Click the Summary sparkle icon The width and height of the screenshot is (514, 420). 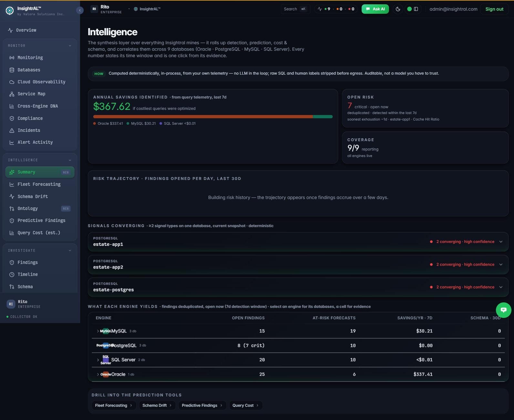[x=12, y=172]
